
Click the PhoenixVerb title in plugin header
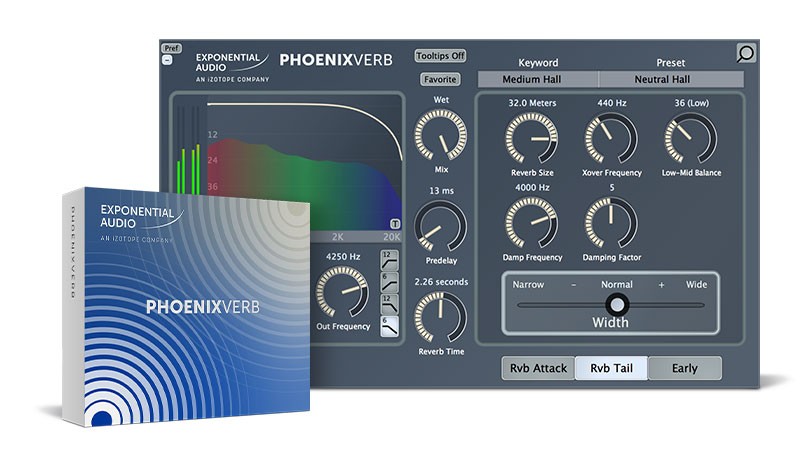pyautogui.click(x=336, y=60)
